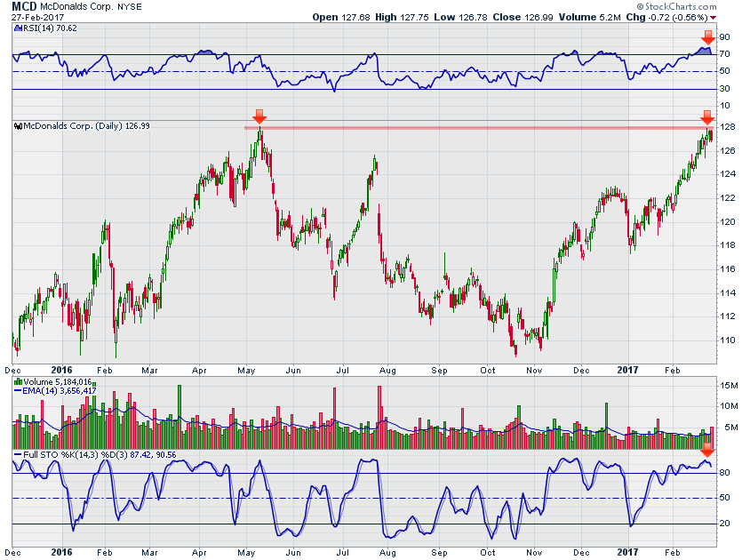The image size is (742, 560).
Task: Click the 110 price axis label
Action: point(728,340)
